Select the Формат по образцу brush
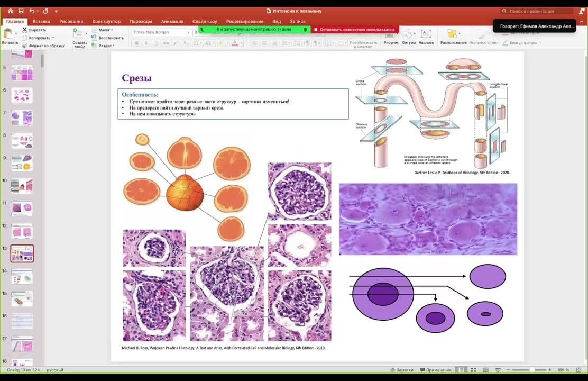This screenshot has height=381, width=588. (25, 46)
